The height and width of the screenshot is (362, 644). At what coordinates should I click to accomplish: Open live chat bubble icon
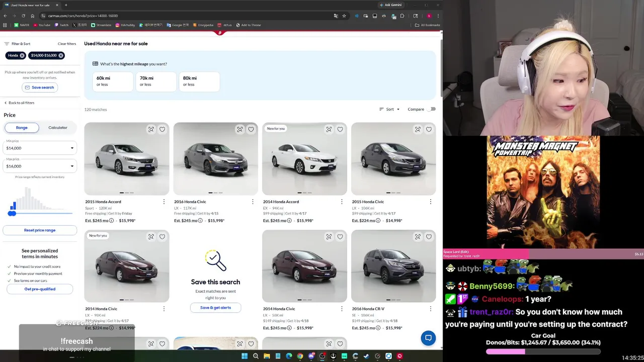pyautogui.click(x=428, y=338)
